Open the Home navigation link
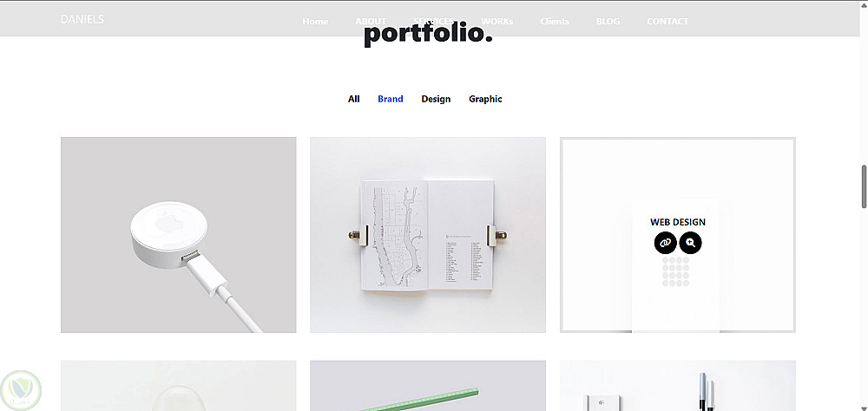This screenshot has height=411, width=868. tap(315, 22)
